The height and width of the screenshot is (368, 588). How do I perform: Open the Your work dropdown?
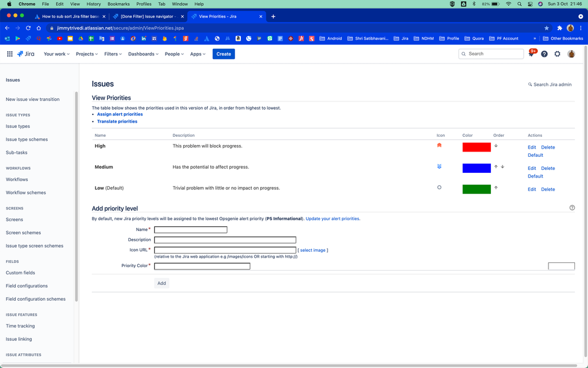pyautogui.click(x=56, y=54)
